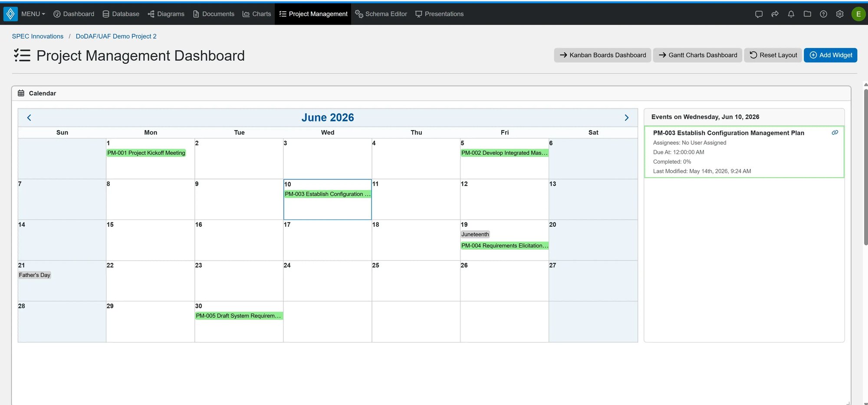Click the Last Modified timestamp text

pos(702,171)
